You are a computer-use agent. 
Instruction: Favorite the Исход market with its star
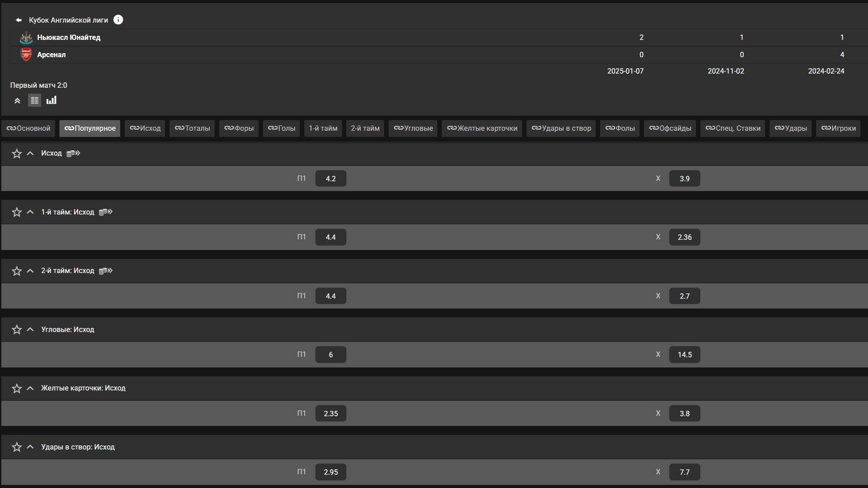click(x=17, y=154)
